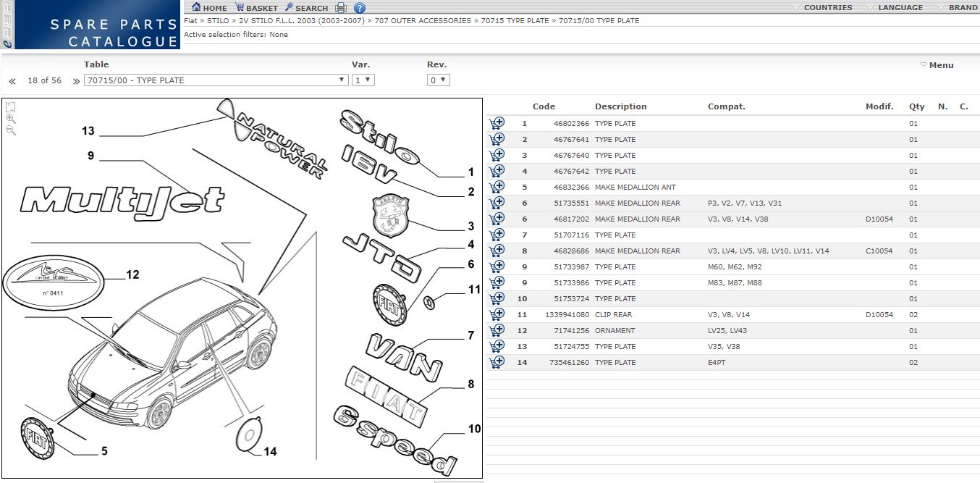Click D10054 in the CLIP REAR row

pos(879,315)
